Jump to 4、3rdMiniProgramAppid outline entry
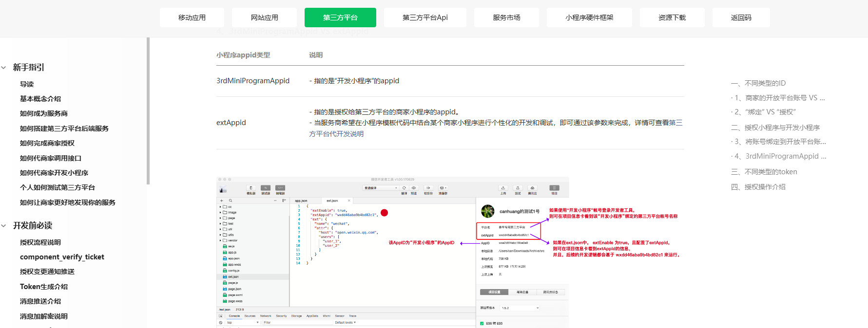This screenshot has height=328, width=868. 779,156
